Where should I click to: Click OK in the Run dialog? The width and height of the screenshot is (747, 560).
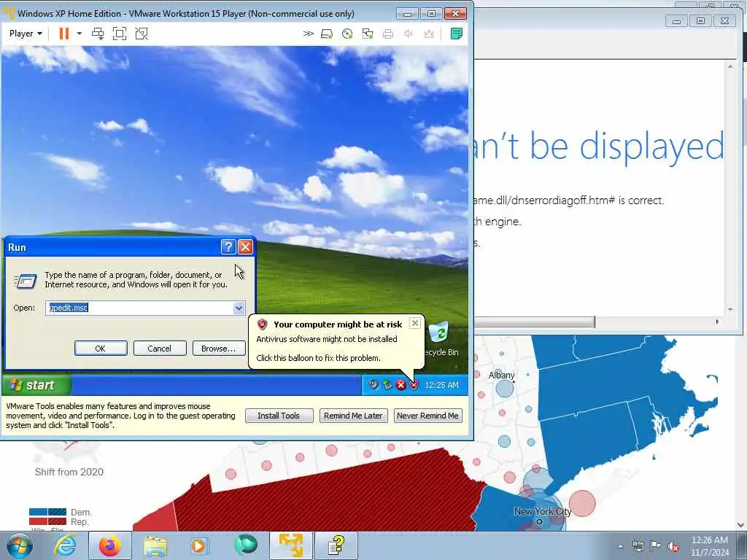pos(101,349)
